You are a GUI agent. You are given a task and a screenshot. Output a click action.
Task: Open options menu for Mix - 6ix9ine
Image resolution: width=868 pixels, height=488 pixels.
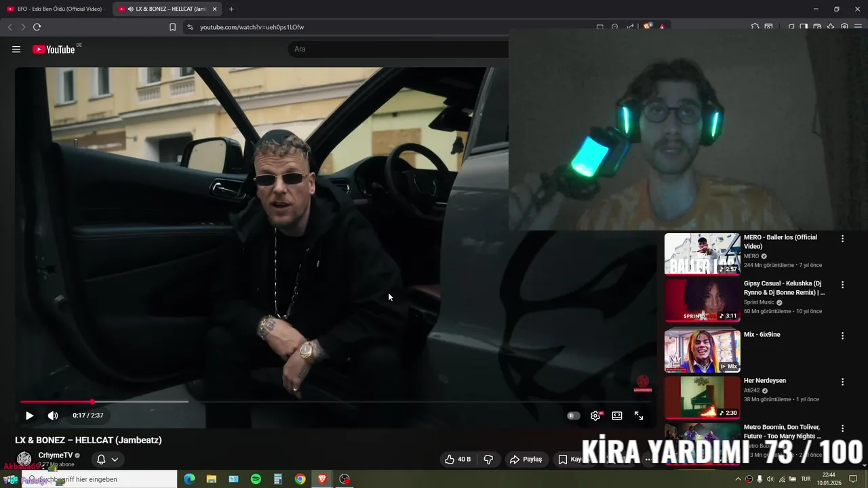point(843,335)
